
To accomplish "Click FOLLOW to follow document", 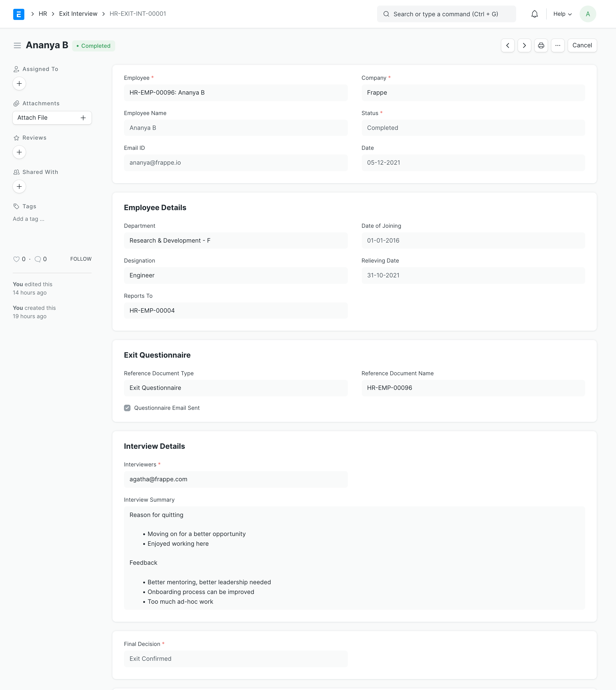I will [x=81, y=259].
